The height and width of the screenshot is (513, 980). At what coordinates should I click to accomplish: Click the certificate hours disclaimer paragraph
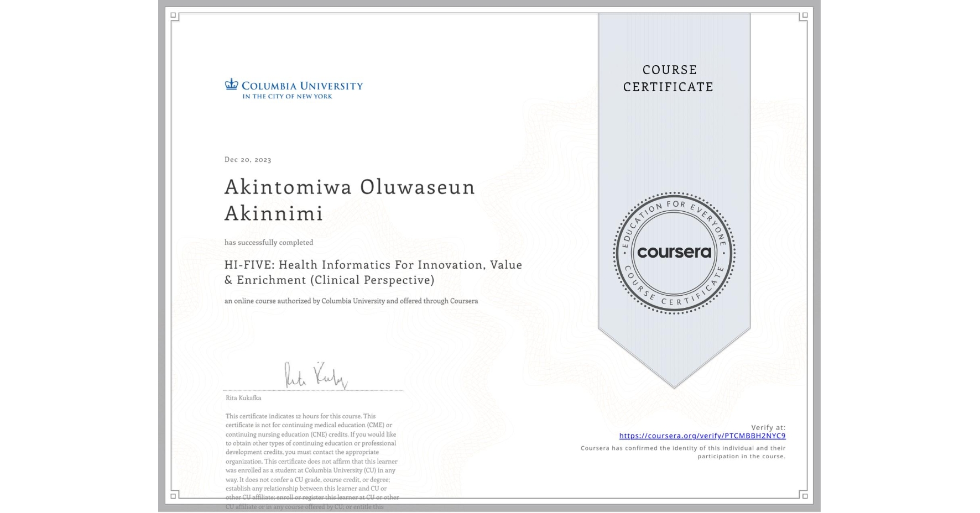point(312,462)
